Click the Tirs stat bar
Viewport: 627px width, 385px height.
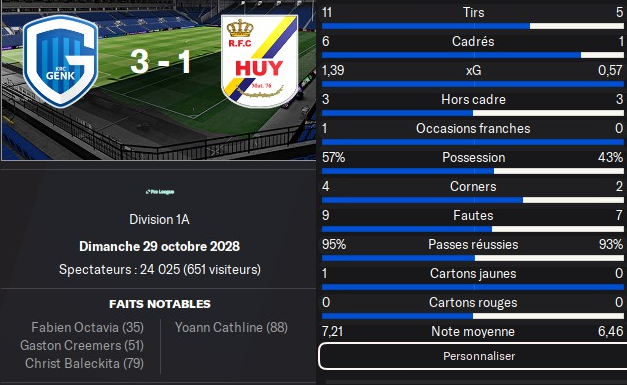coord(473,26)
